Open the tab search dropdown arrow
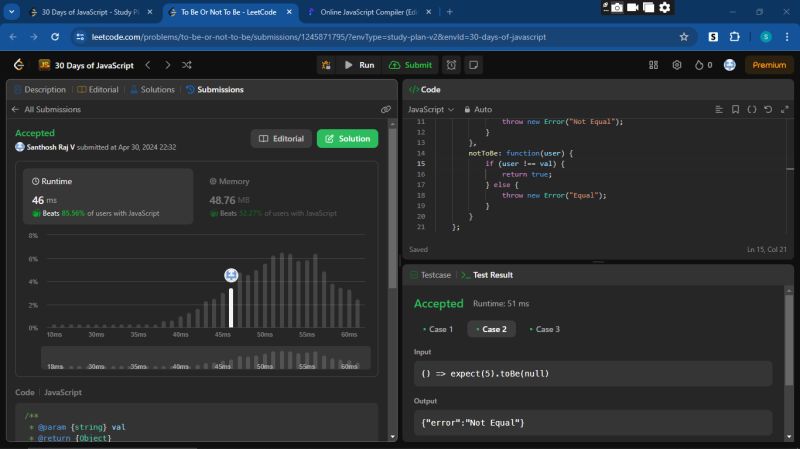The width and height of the screenshot is (800, 449). coord(11,12)
